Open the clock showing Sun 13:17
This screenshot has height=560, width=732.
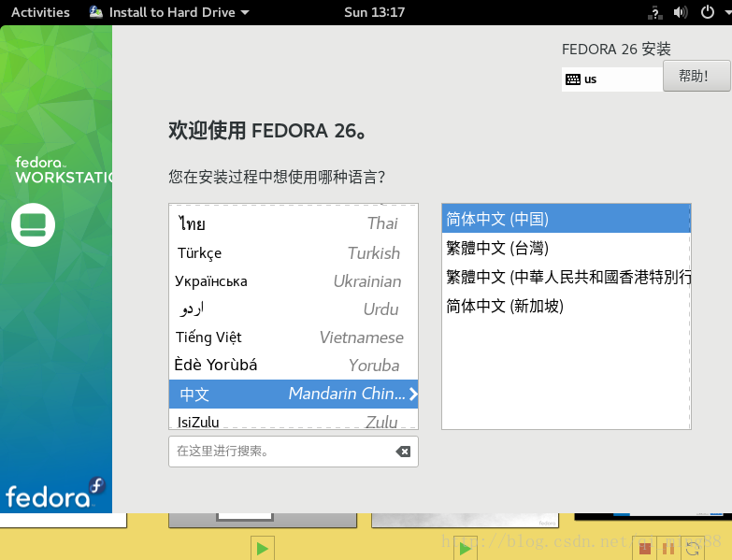pyautogui.click(x=374, y=12)
